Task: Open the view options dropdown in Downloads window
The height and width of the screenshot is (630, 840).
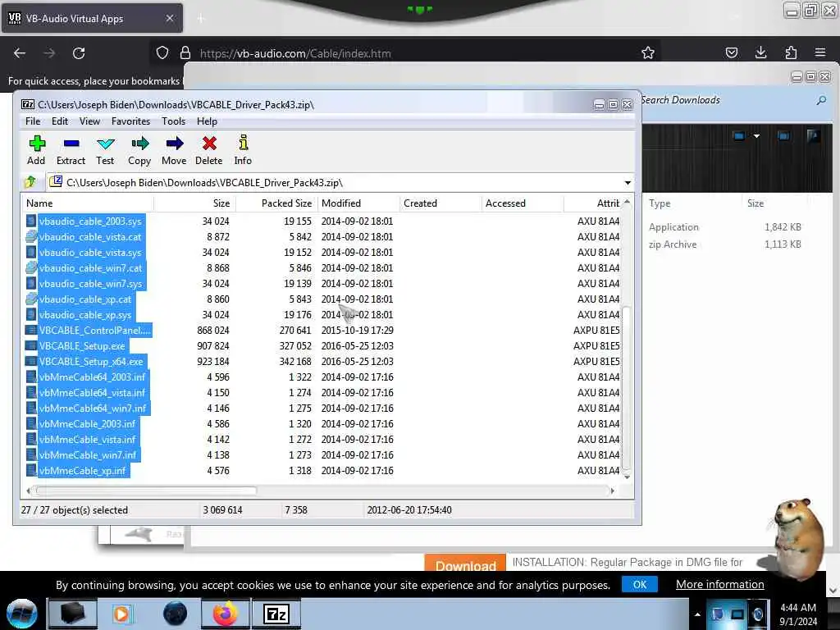Action: [x=756, y=136]
